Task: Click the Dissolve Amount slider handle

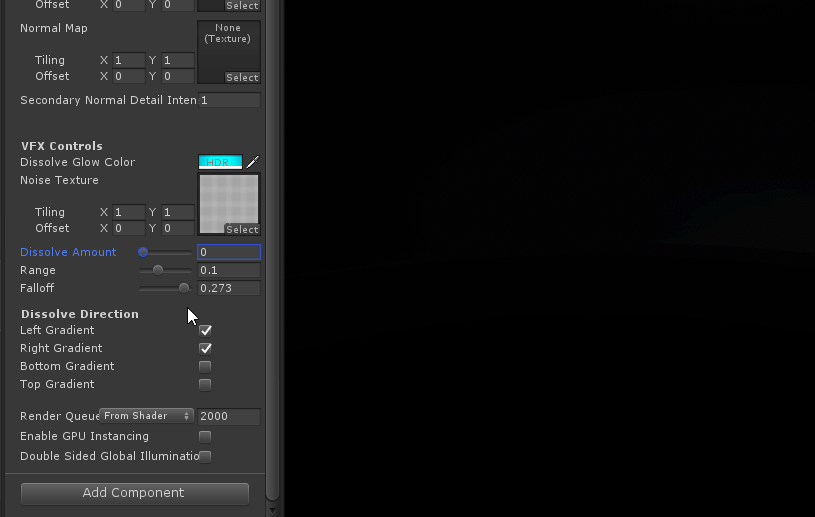Action: [x=143, y=252]
